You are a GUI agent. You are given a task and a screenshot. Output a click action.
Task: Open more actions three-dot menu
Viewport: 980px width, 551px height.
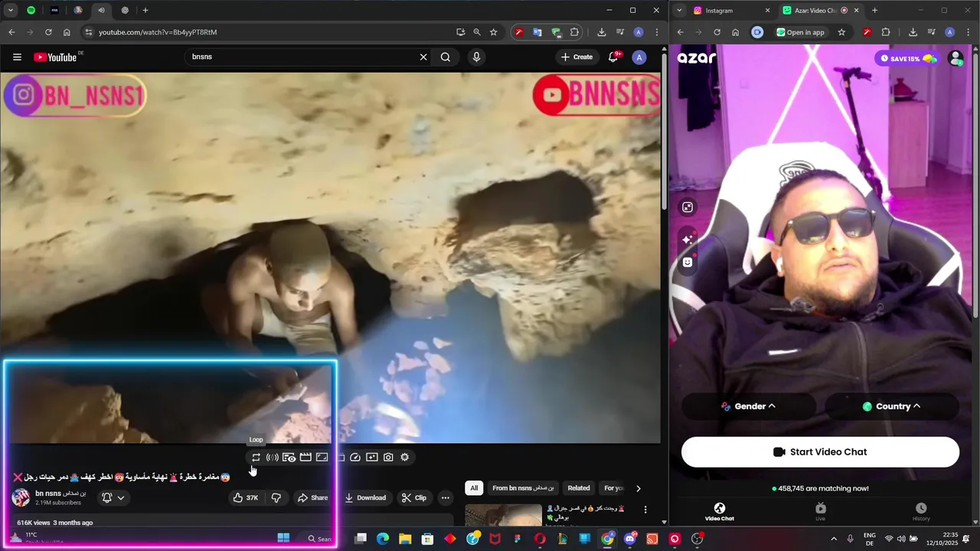[445, 497]
